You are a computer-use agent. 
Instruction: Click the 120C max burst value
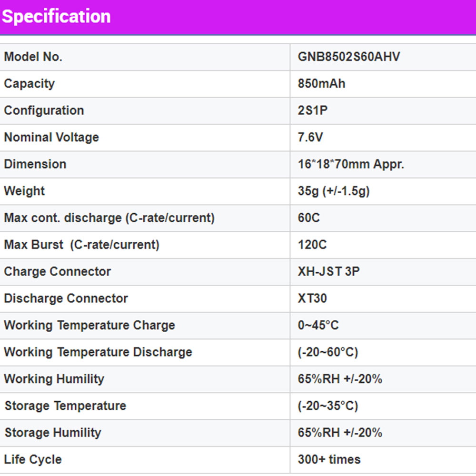point(312,245)
